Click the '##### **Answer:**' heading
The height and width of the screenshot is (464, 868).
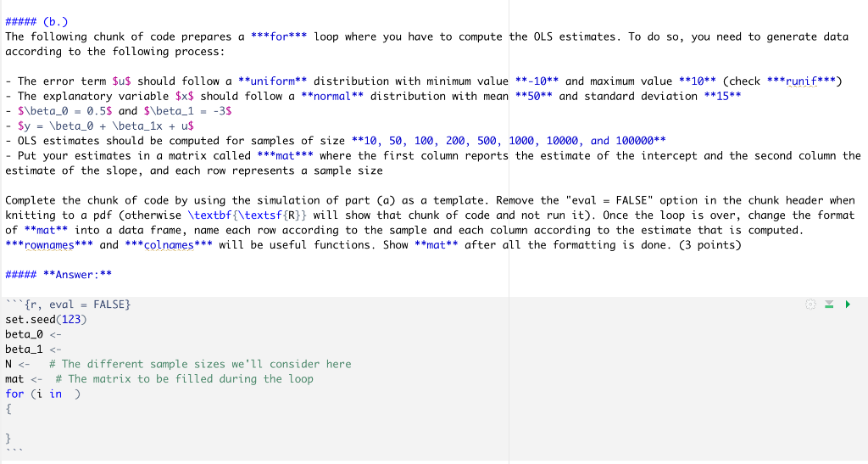tap(58, 275)
